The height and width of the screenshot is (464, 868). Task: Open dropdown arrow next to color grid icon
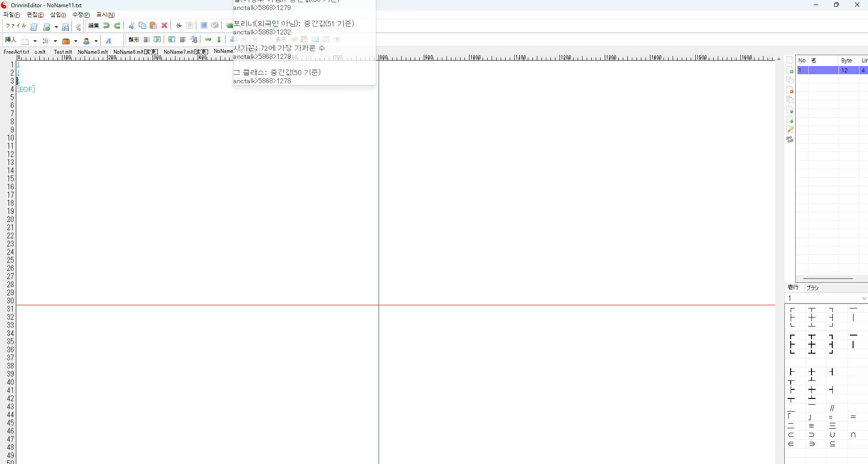tap(55, 41)
